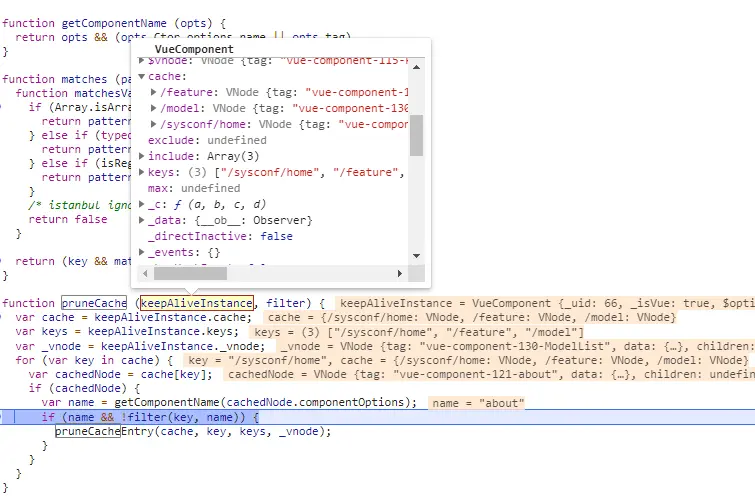Click 'var _vnode = keepAliveInstance._vnode;' line
Image resolution: width=755 pixels, height=500 pixels.
[140, 346]
